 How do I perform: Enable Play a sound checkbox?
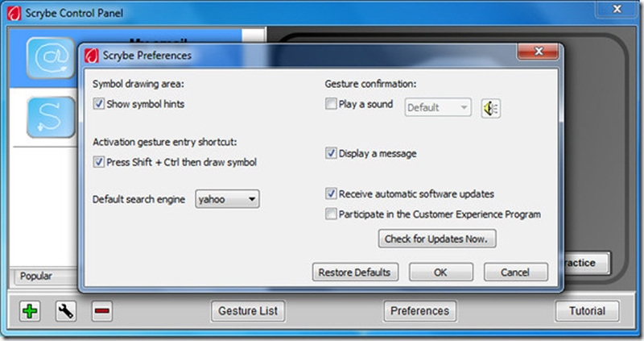click(331, 103)
